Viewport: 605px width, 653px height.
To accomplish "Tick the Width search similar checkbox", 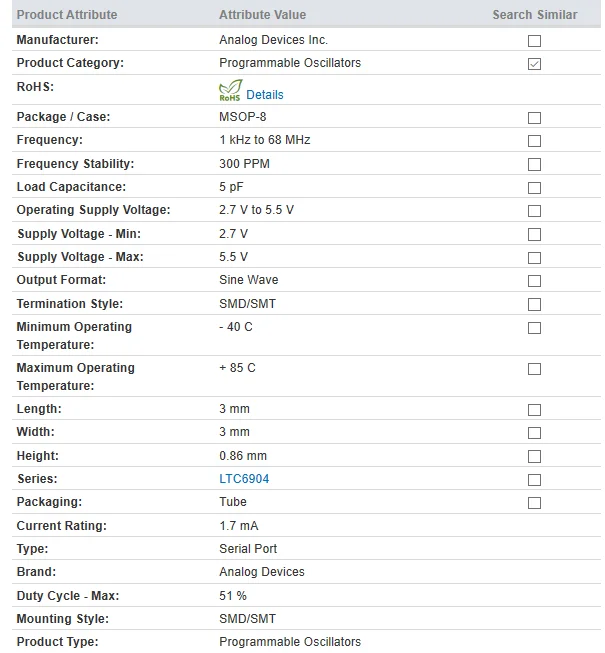I will pos(534,433).
